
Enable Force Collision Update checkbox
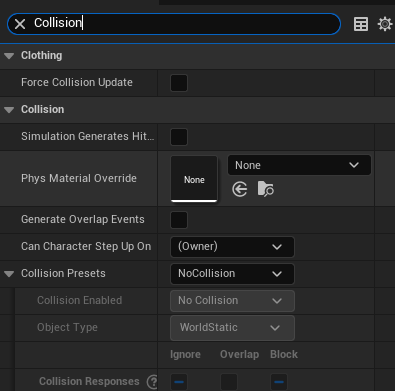[179, 83]
